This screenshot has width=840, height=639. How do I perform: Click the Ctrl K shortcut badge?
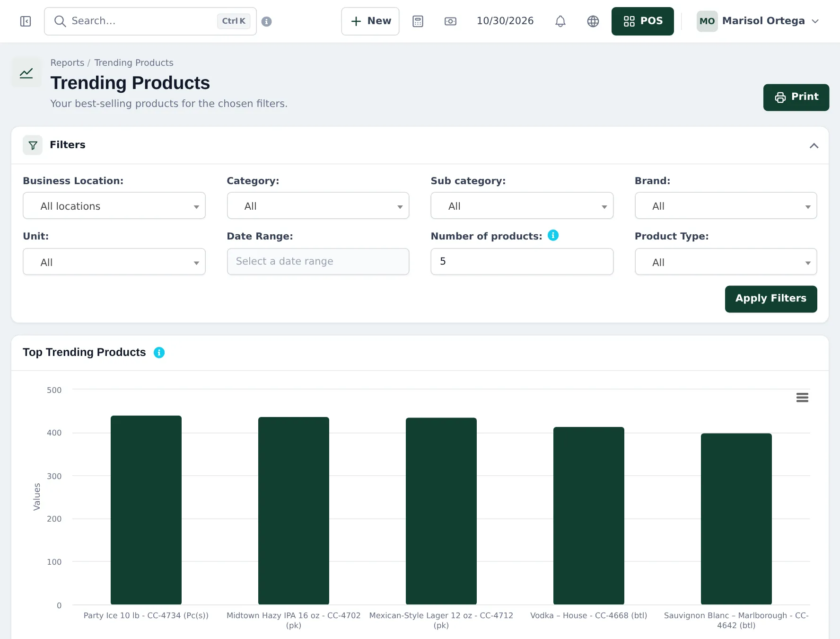pos(234,21)
